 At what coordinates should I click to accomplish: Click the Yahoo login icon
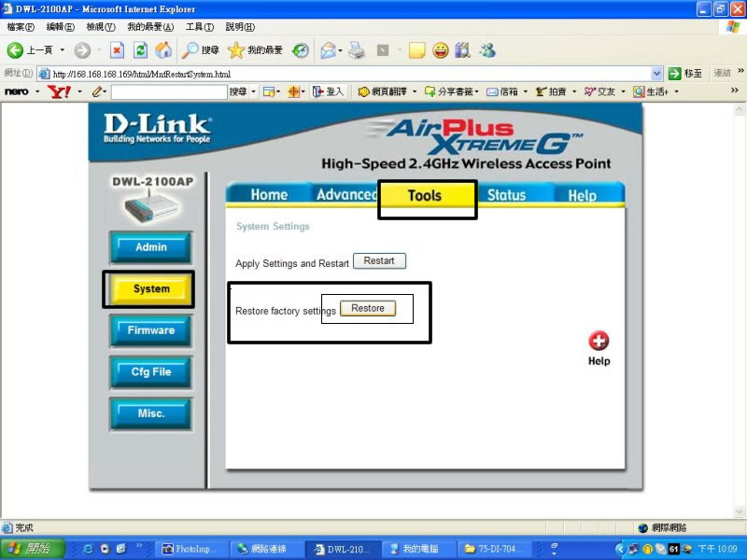(x=318, y=91)
